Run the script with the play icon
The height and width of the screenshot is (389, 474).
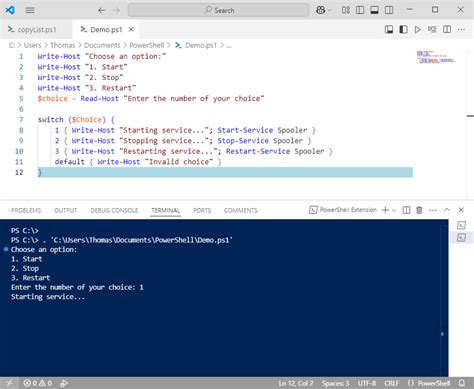pos(417,30)
